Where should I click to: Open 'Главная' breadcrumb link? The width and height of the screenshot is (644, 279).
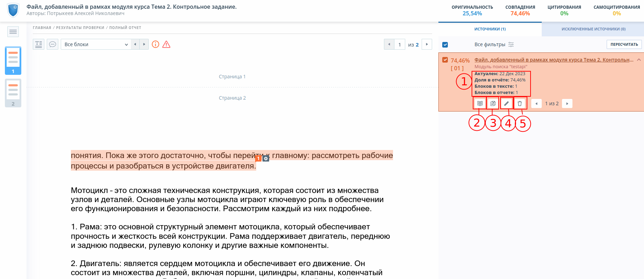point(42,28)
